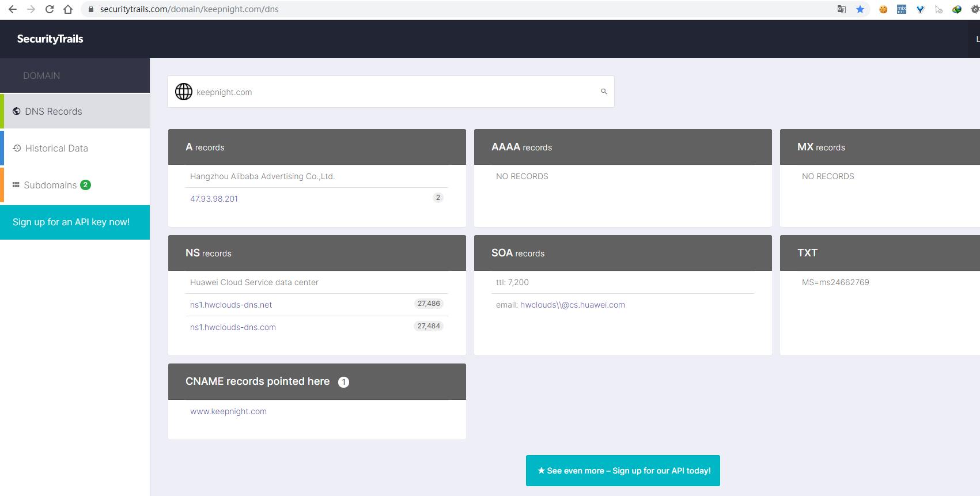Image resolution: width=980 pixels, height=496 pixels.
Task: Open the grey cursor-blocked extension icon
Action: 939,9
